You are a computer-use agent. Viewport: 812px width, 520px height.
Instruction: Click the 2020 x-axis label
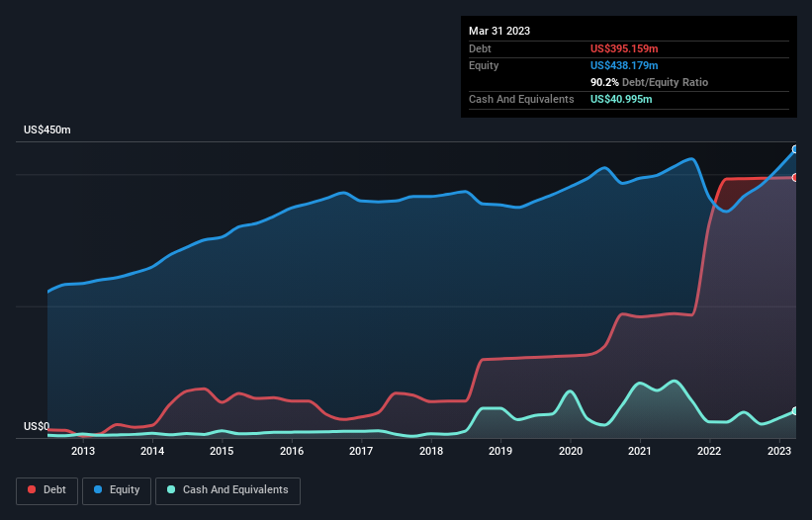click(570, 451)
